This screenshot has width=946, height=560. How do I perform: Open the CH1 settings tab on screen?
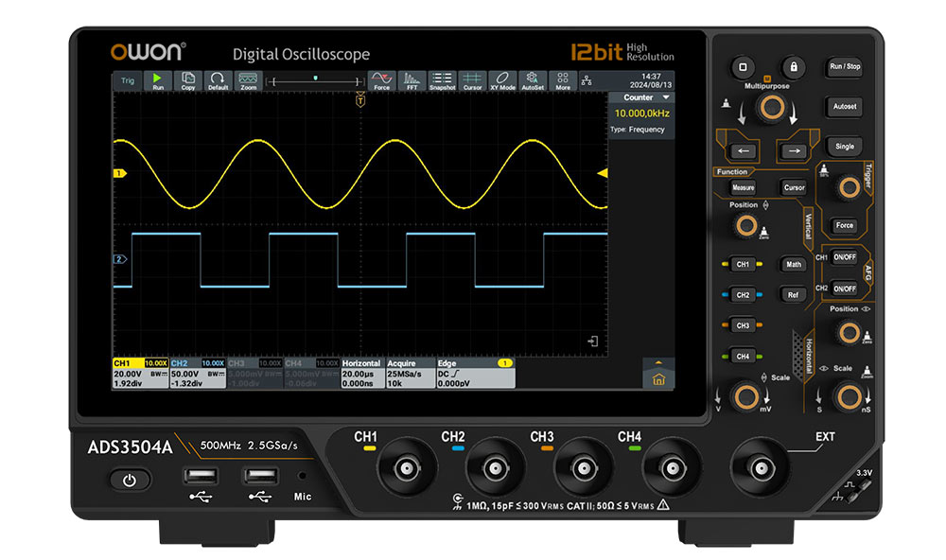click(x=141, y=374)
